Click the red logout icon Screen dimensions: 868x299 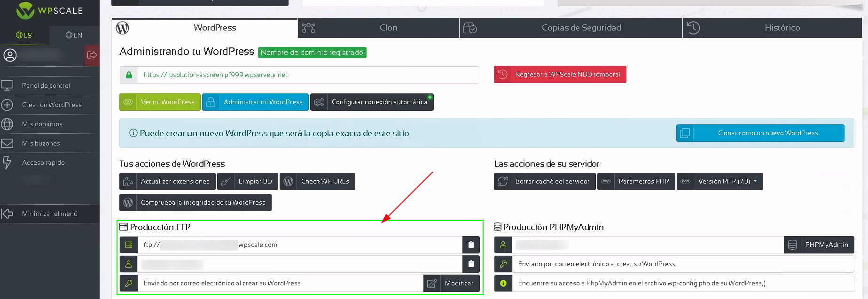coord(92,55)
